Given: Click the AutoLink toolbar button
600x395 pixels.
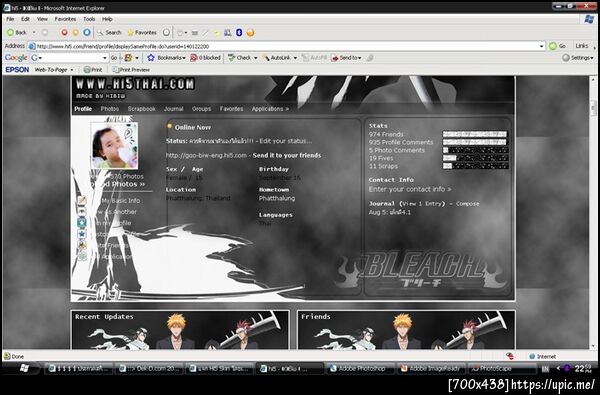Looking at the screenshot, I should click(276, 58).
